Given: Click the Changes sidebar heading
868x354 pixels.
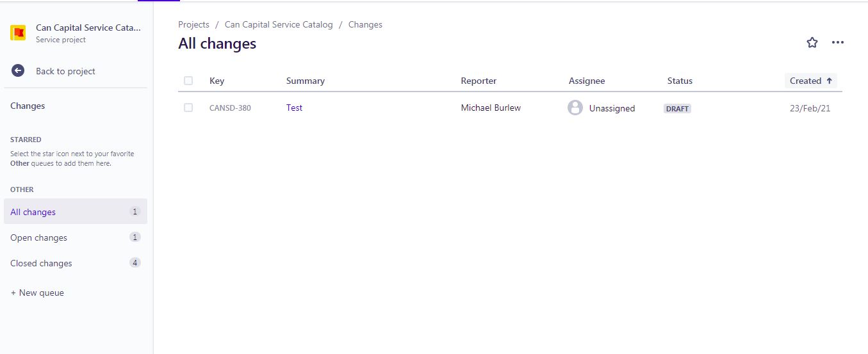Looking at the screenshot, I should coord(28,106).
